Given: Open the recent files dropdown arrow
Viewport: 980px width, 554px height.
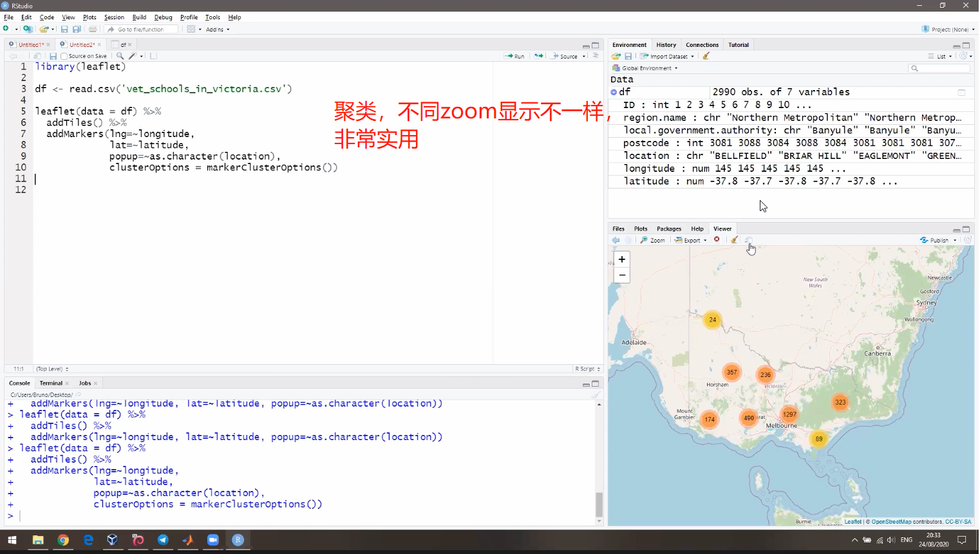Looking at the screenshot, I should click(x=53, y=29).
